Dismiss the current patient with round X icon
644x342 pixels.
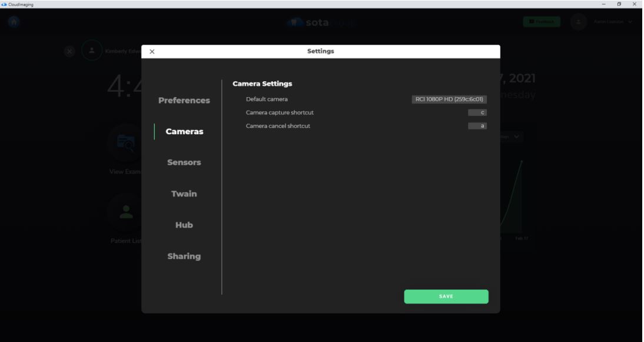[x=69, y=51]
